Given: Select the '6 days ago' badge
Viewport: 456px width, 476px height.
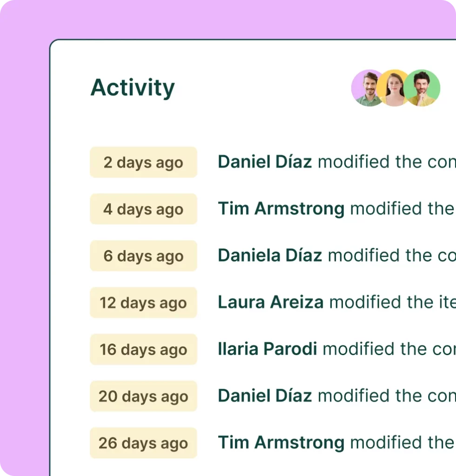Looking at the screenshot, I should coord(143,256).
